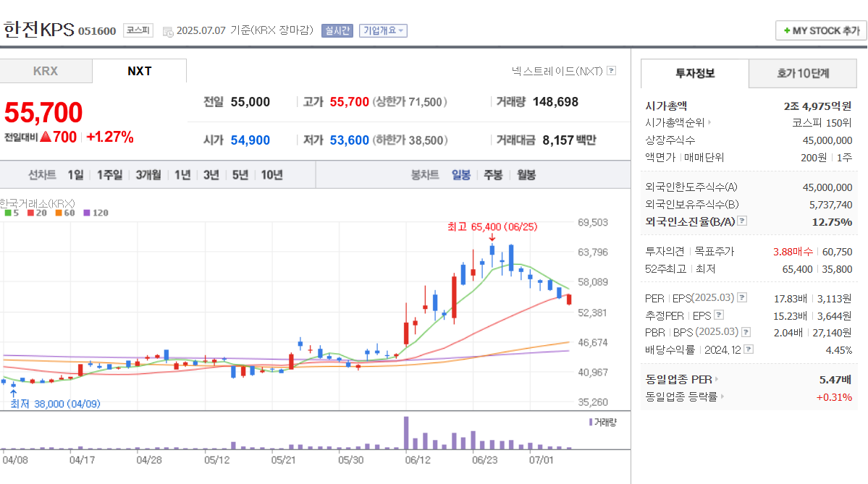Click the arrow next to 동일업종 PER
This screenshot has height=484, width=868.
click(x=717, y=379)
